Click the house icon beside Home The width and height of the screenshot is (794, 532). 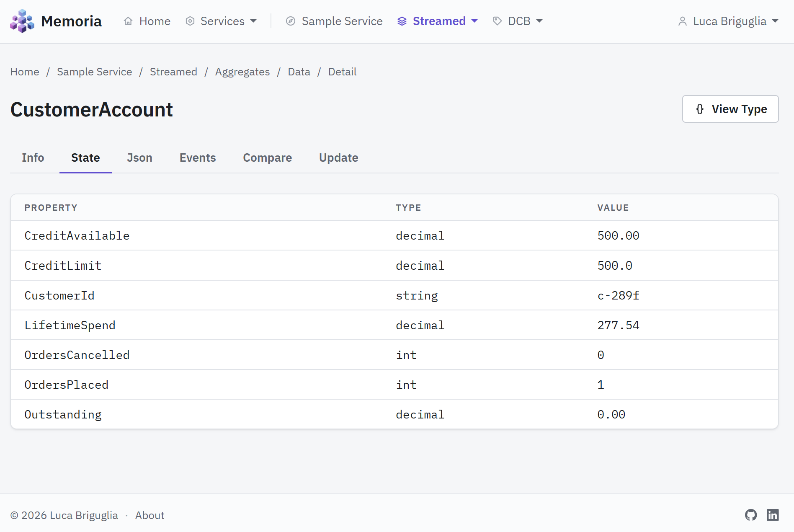(128, 21)
